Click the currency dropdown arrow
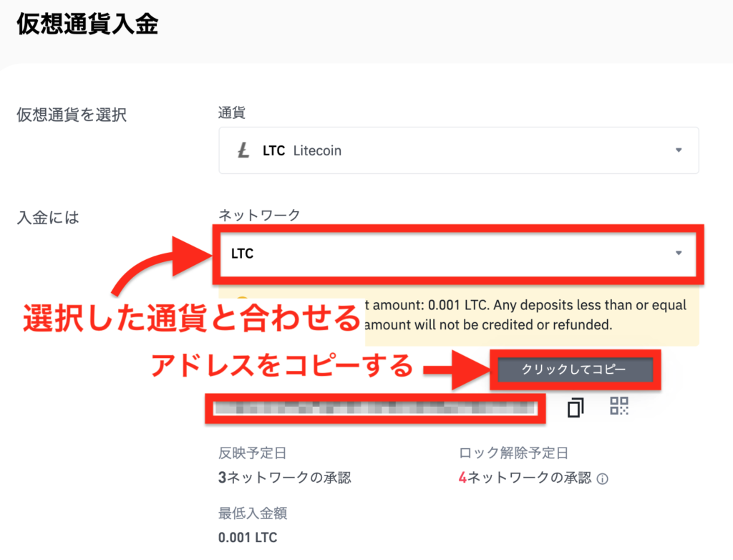The width and height of the screenshot is (733, 560). (679, 150)
